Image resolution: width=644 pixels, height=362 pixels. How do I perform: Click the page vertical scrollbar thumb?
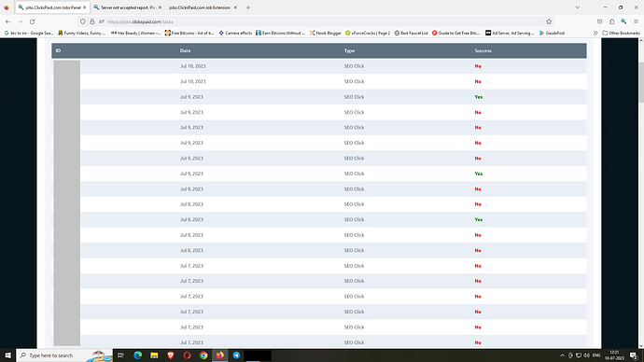click(x=641, y=82)
